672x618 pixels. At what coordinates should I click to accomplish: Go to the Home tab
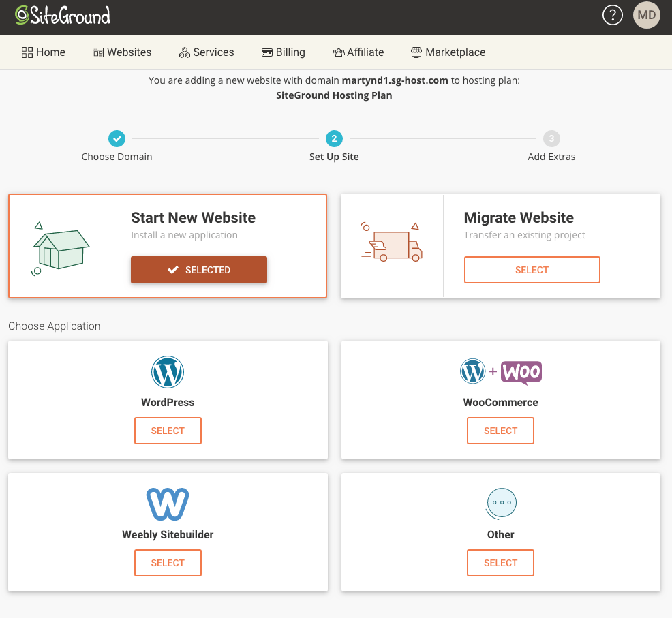[44, 52]
